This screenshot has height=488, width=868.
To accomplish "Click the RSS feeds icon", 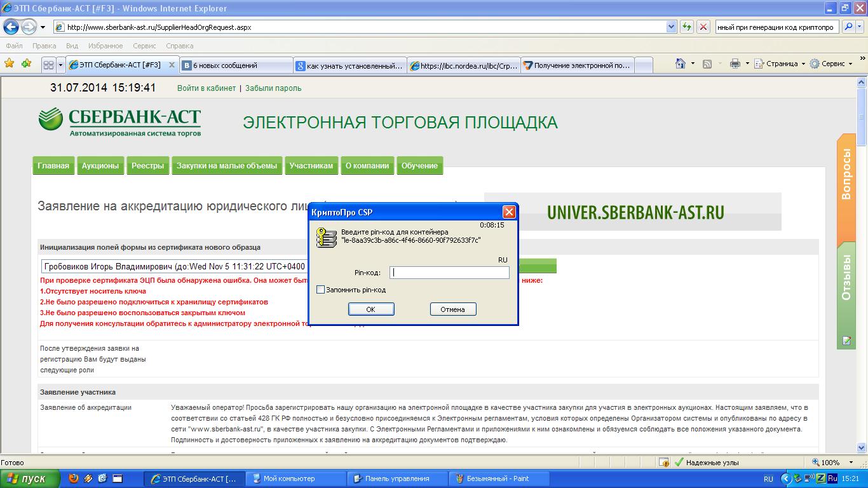I will 707,64.
